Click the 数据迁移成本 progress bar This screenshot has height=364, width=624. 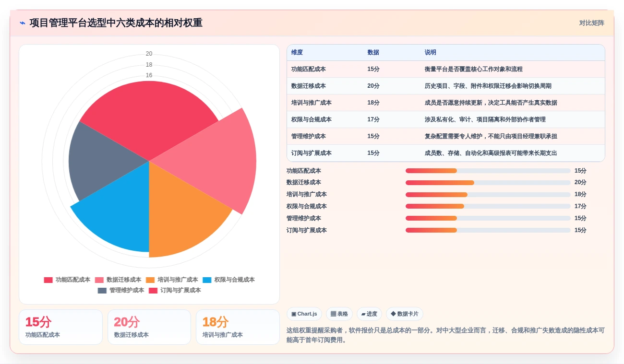tap(488, 183)
